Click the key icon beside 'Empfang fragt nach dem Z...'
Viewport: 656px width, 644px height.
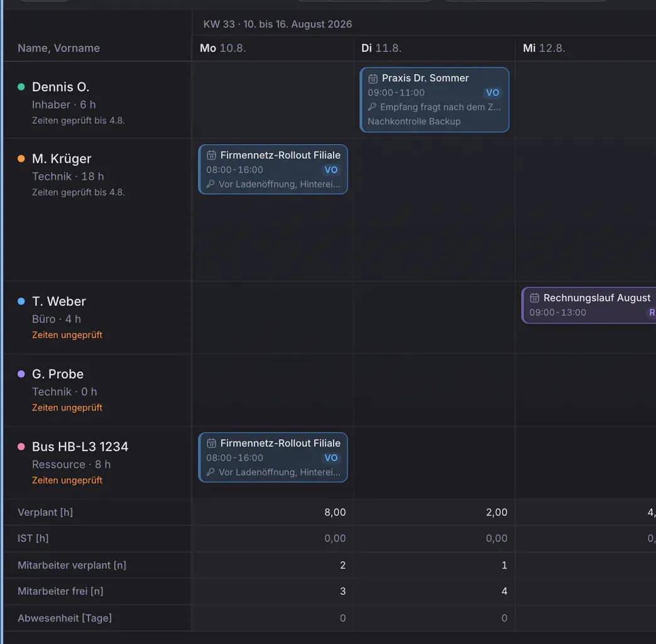tap(372, 107)
